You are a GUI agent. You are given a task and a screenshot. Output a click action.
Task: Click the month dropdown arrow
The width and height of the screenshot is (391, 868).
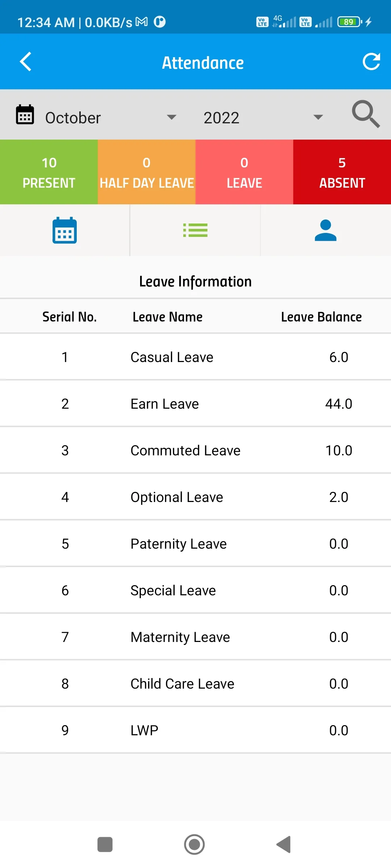(x=171, y=117)
